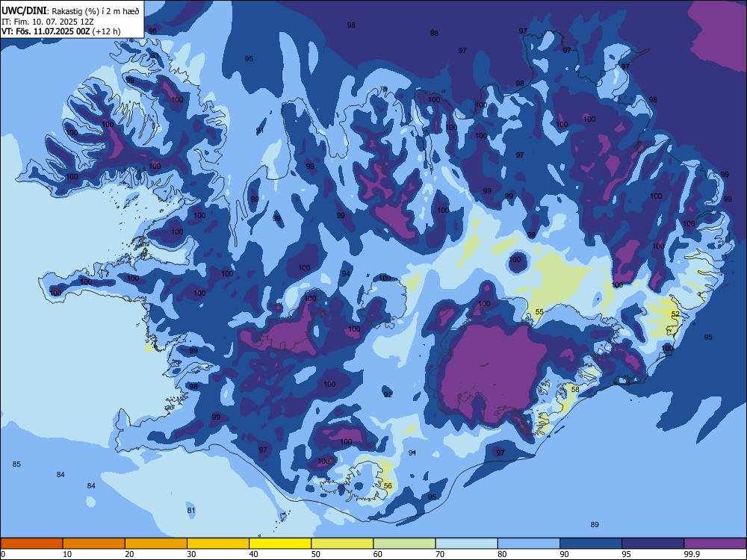Click the 10–20 orange legend swatch
The image size is (747, 560).
(94, 544)
